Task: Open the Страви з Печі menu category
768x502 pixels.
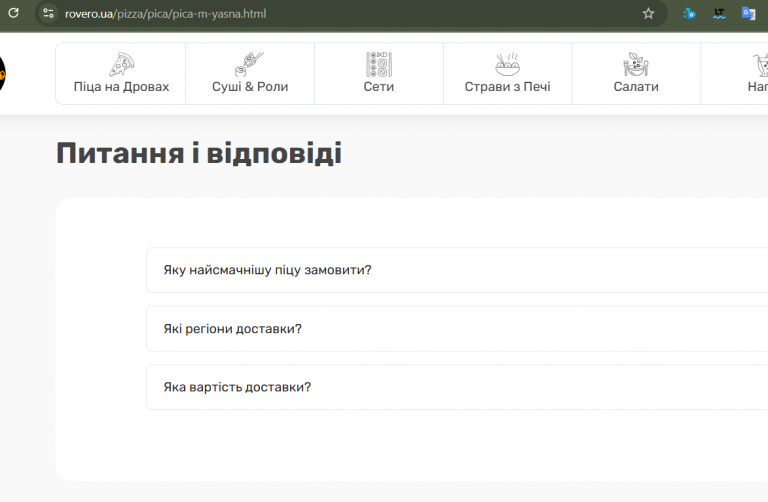Action: (507, 73)
